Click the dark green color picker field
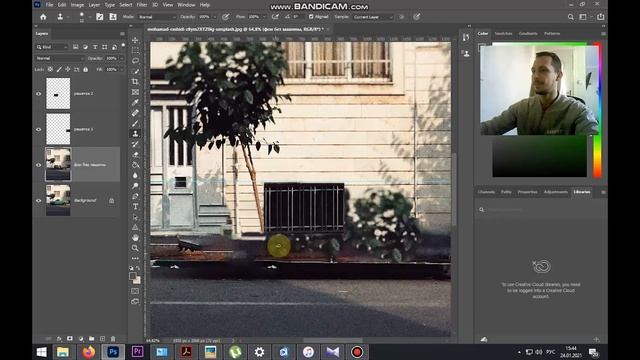 point(539,156)
